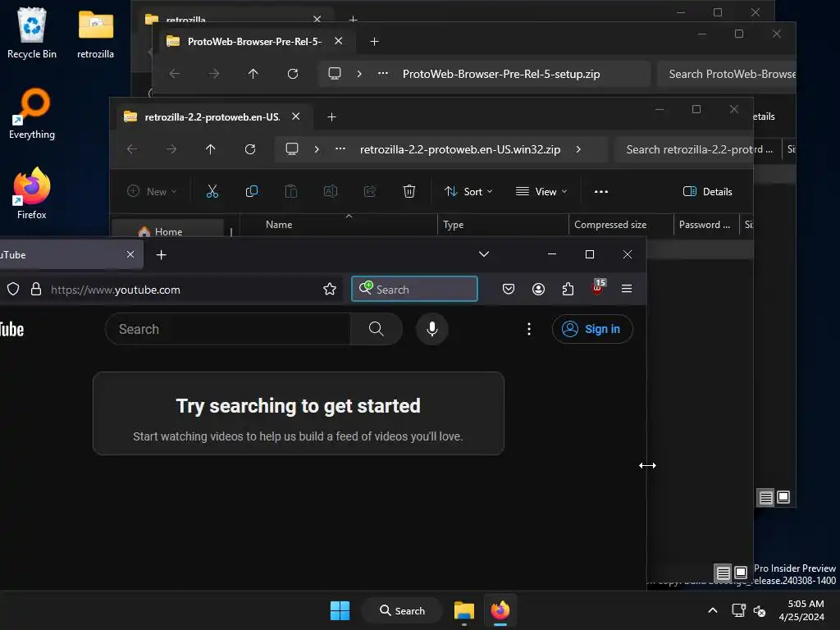
Task: Sort by Compressed size column header
Action: point(610,225)
